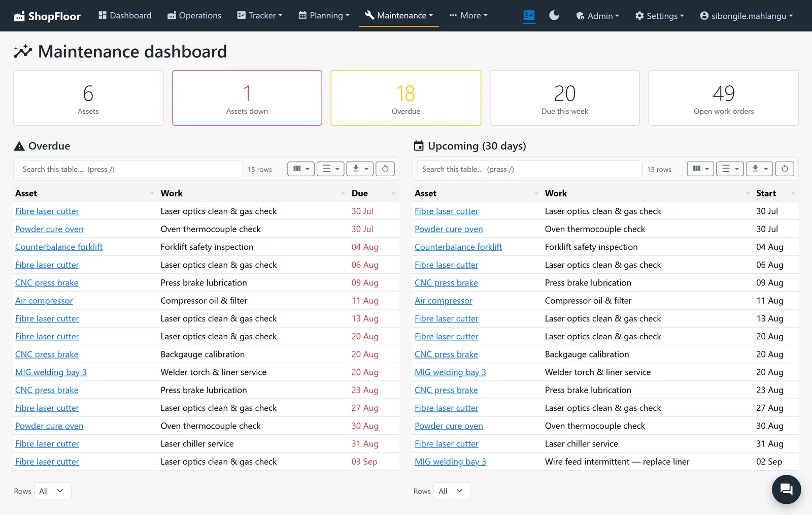Click refresh icon in Upcoming table toolbar

pos(785,169)
